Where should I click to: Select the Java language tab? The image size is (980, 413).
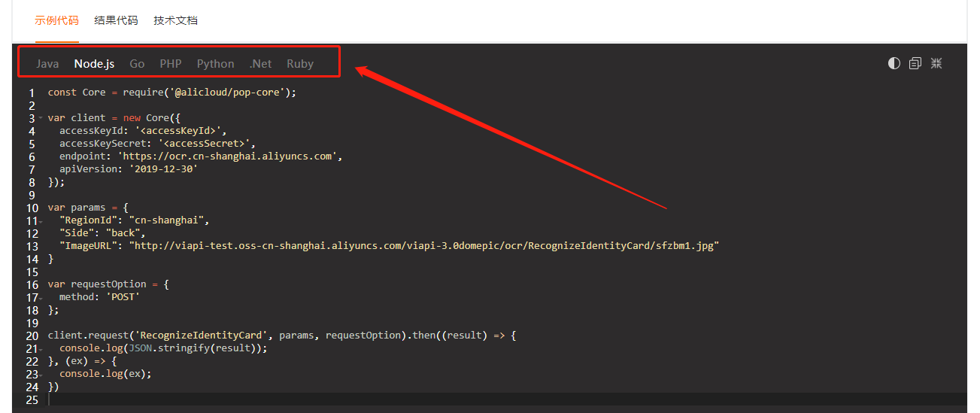click(47, 64)
